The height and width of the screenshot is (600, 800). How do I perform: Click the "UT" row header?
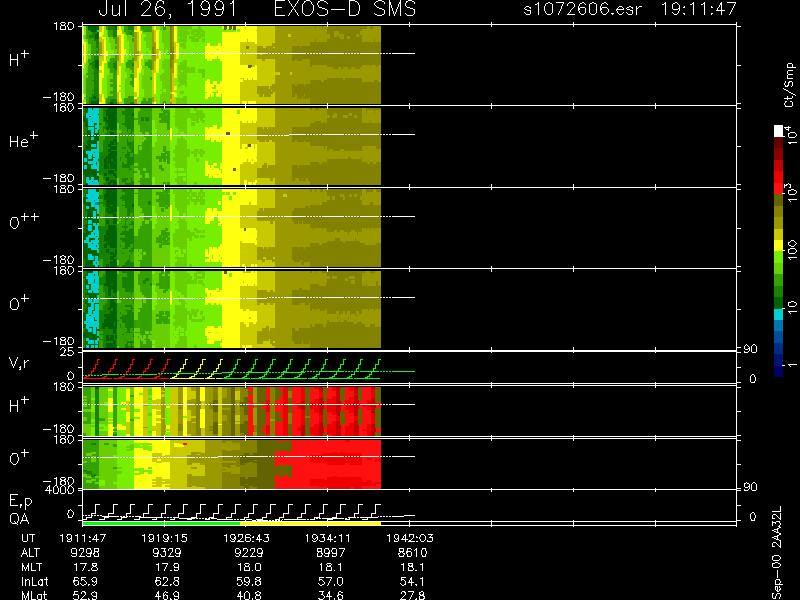(x=28, y=538)
